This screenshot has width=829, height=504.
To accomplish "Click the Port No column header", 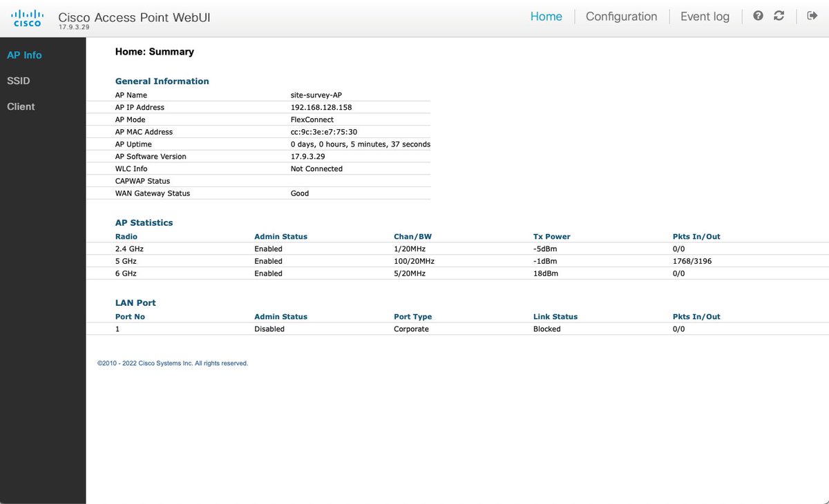I will pos(130,316).
